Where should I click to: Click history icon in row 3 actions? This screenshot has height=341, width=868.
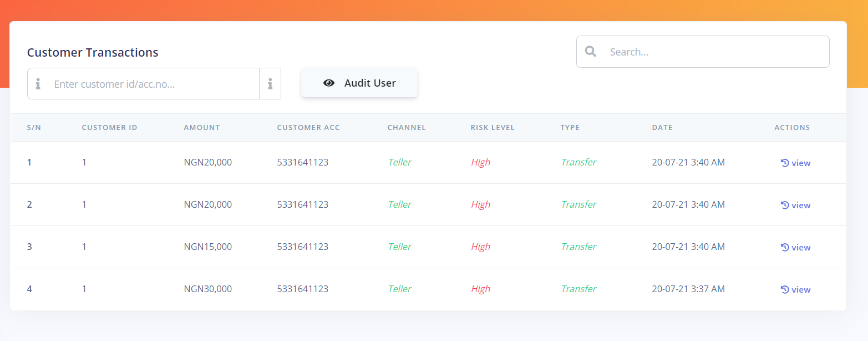pyautogui.click(x=785, y=247)
